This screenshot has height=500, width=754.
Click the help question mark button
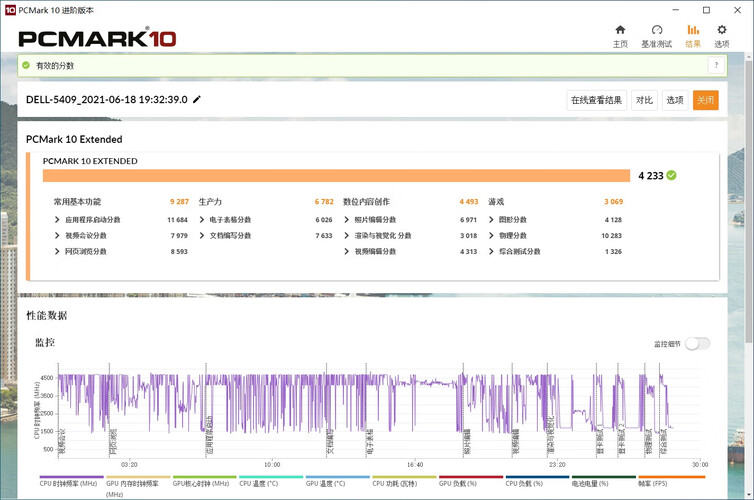click(x=716, y=65)
